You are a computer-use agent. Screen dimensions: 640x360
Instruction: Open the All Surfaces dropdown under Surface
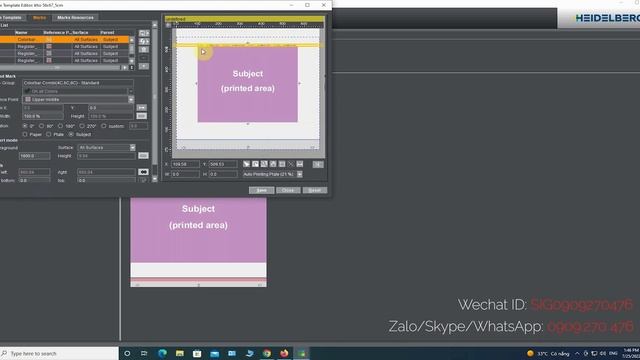click(133, 147)
